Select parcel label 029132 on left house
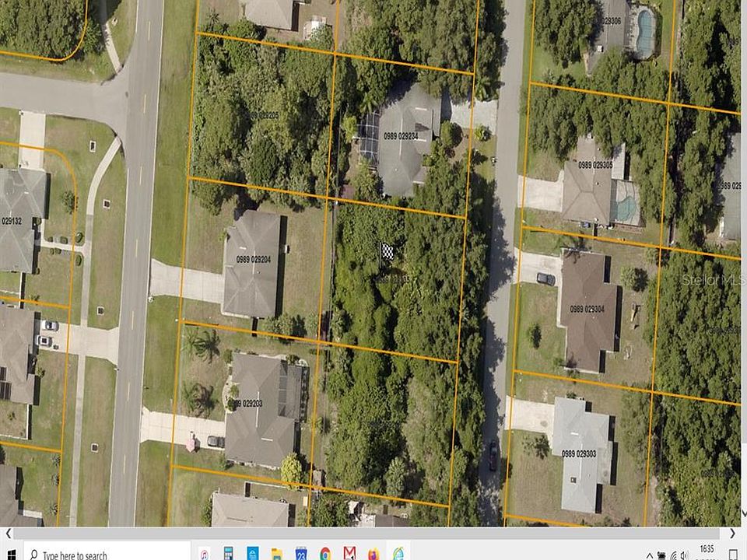Viewport: 747px width, 560px height. pos(12,221)
